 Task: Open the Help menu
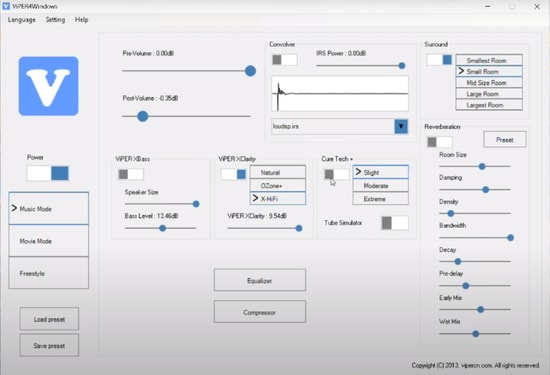coord(81,20)
